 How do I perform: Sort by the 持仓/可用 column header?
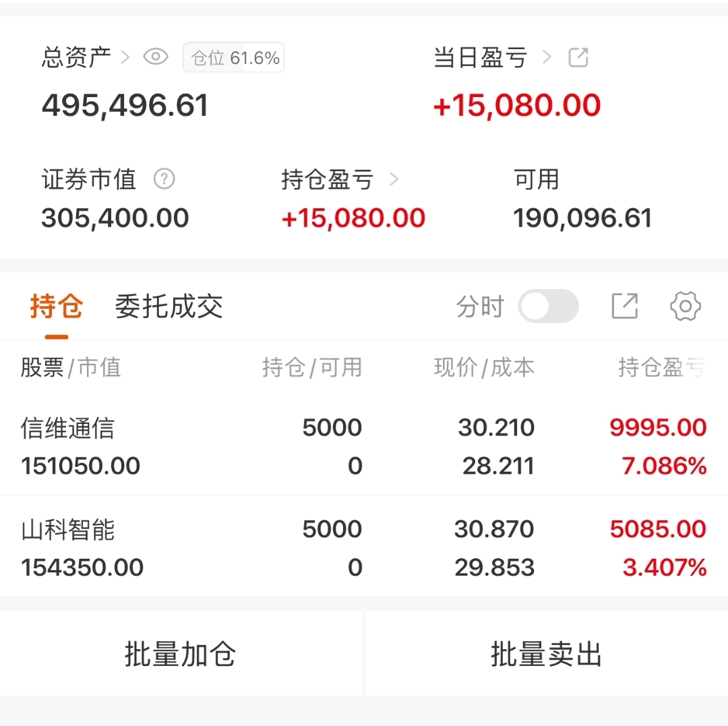(x=312, y=367)
